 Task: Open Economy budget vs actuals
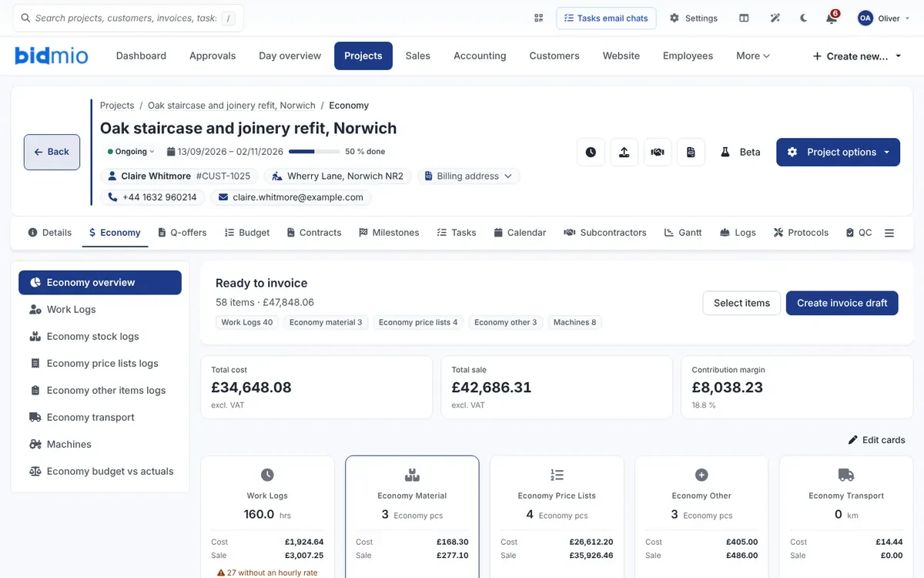tap(100, 471)
